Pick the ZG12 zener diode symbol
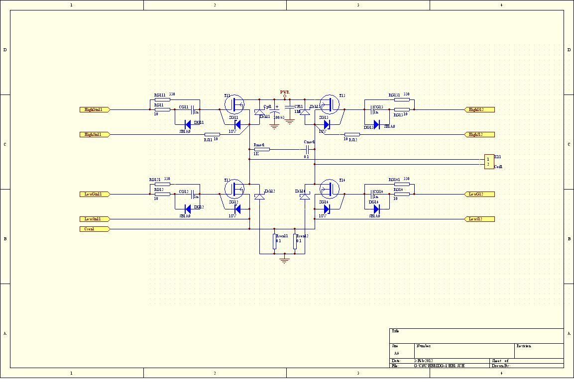The image size is (574, 392). 237,209
